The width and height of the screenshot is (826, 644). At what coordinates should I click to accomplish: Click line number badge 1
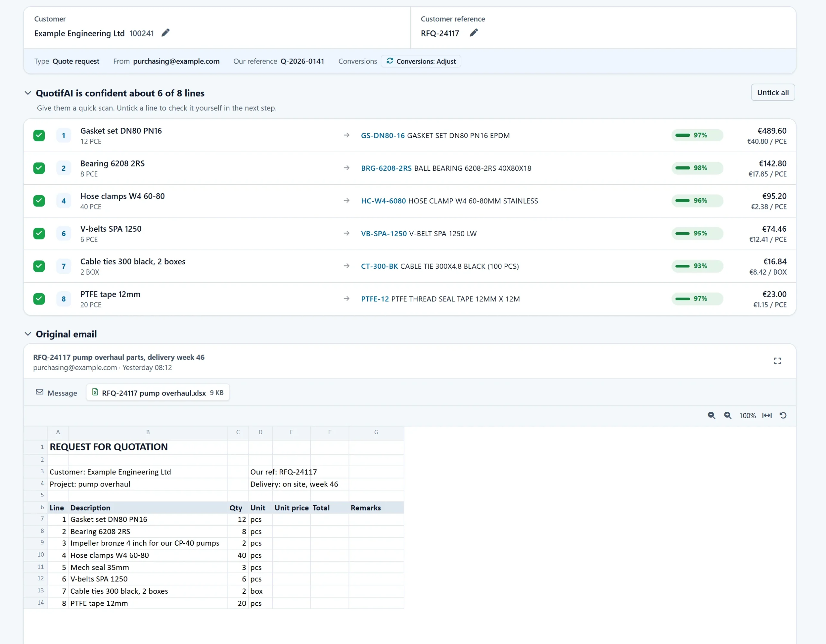[64, 136]
